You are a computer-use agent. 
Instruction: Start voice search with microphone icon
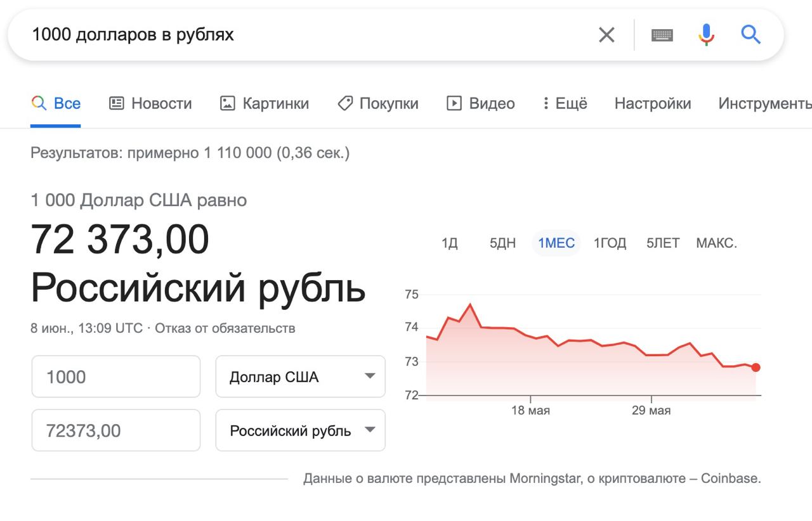(x=706, y=34)
